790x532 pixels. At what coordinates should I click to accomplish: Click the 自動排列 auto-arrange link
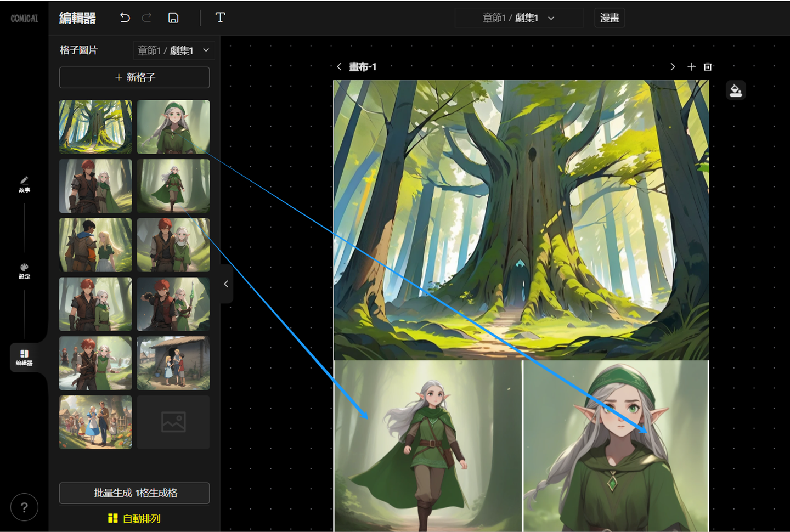(x=134, y=518)
